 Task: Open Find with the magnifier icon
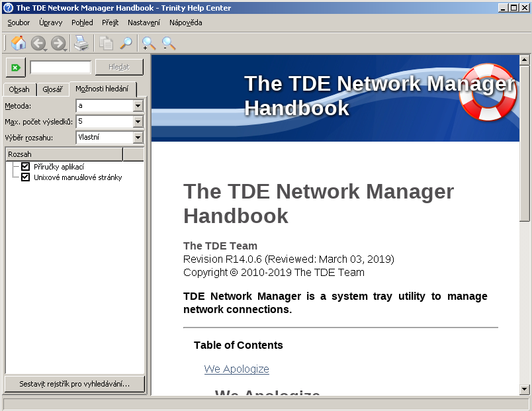(126, 43)
